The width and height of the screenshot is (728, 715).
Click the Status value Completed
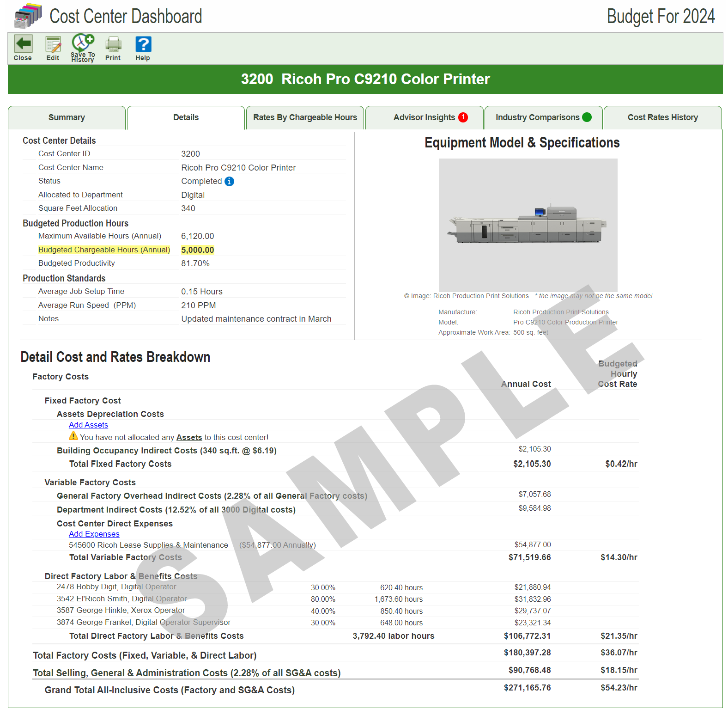pos(201,182)
